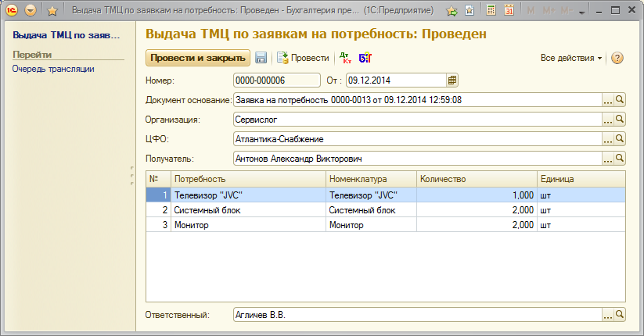Open magnifier icon next to Получатель field
This screenshot has width=644, height=336.
point(619,159)
